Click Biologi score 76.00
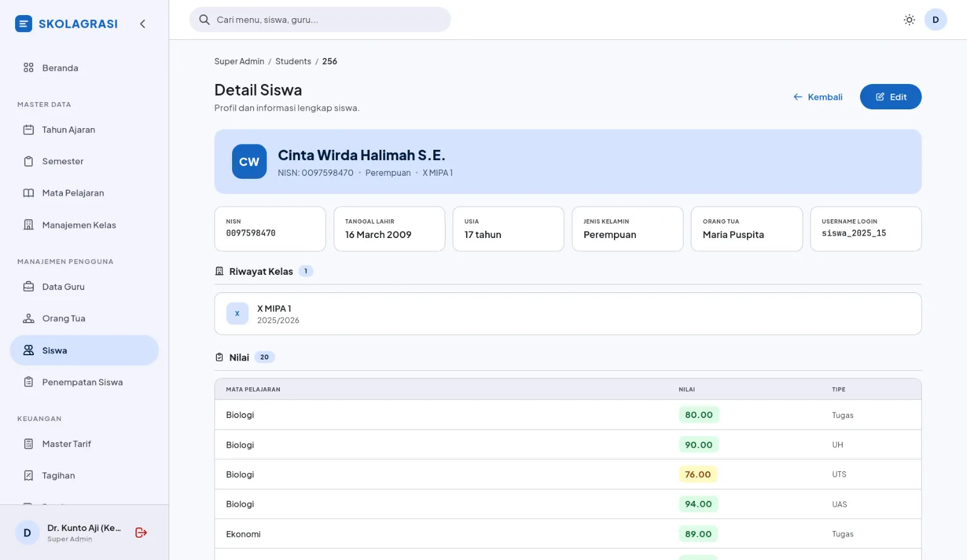 pyautogui.click(x=697, y=474)
